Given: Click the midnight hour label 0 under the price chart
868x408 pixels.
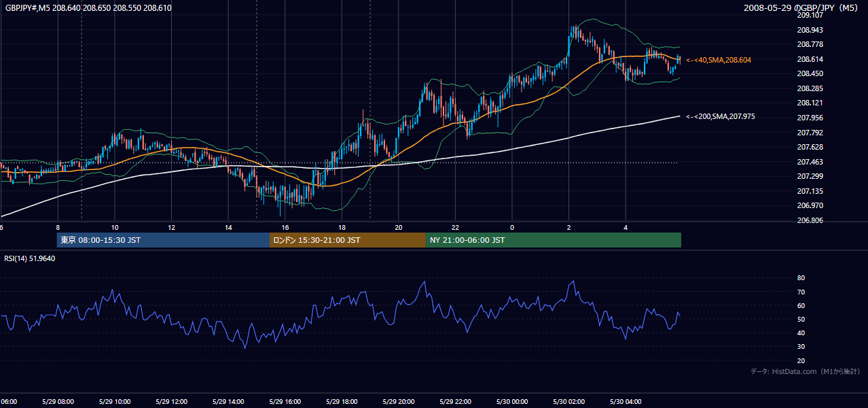Looking at the screenshot, I should 512,227.
